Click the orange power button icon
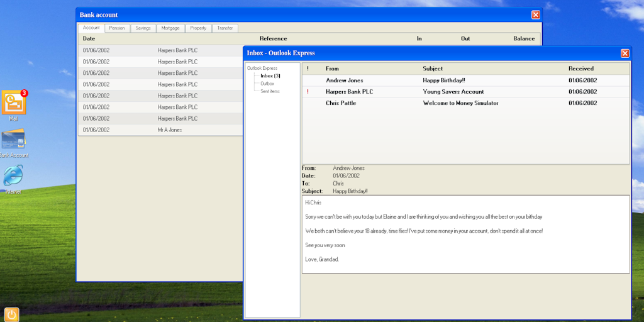Viewport: 644px width, 322px height. click(12, 314)
